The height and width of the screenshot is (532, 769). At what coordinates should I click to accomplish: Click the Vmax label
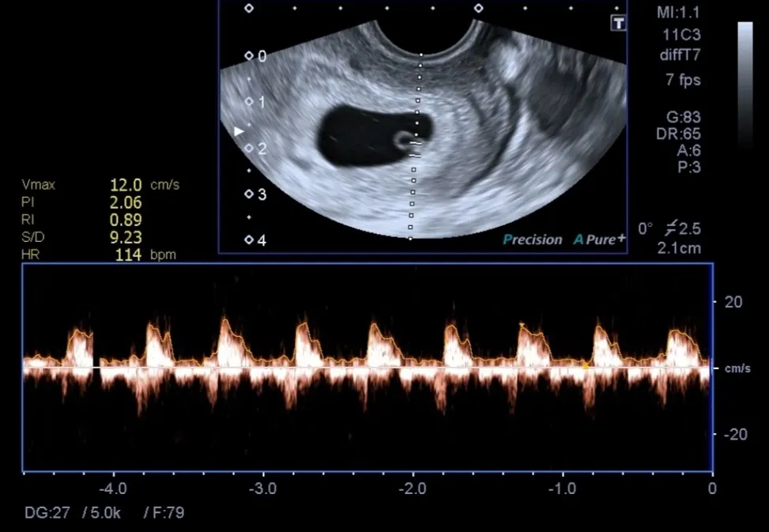pyautogui.click(x=38, y=185)
